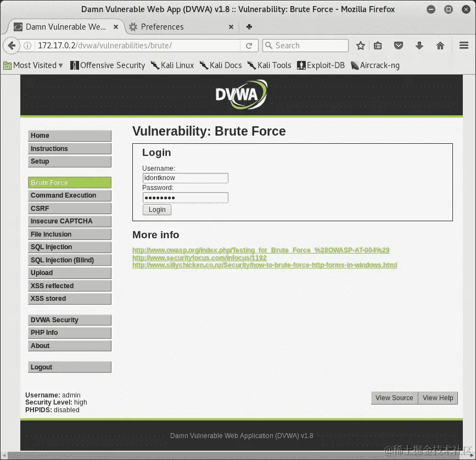Click Logout in the sidebar
This screenshot has height=460, width=476.
click(x=70, y=367)
